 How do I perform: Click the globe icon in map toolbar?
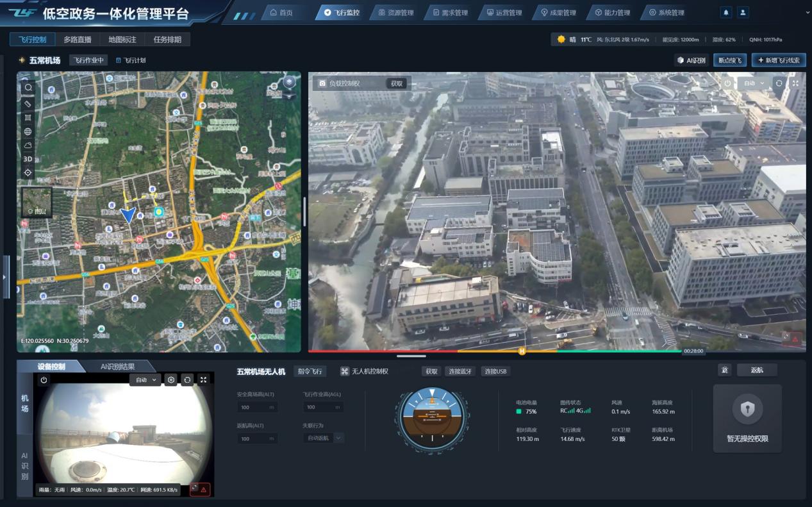pos(28,131)
